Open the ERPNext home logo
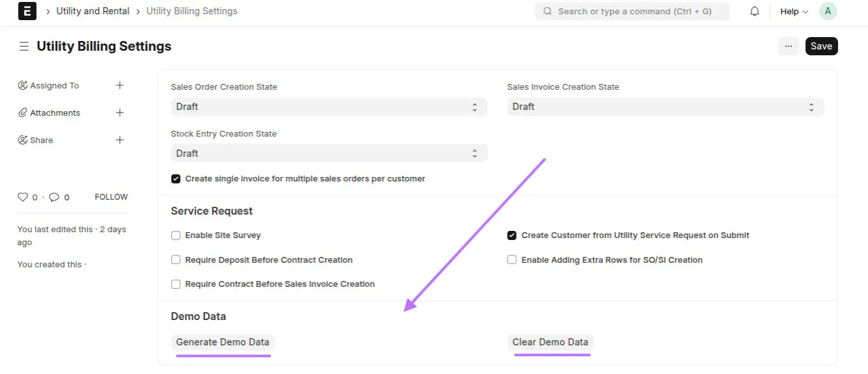Image resolution: width=868 pixels, height=374 pixels. tap(27, 11)
